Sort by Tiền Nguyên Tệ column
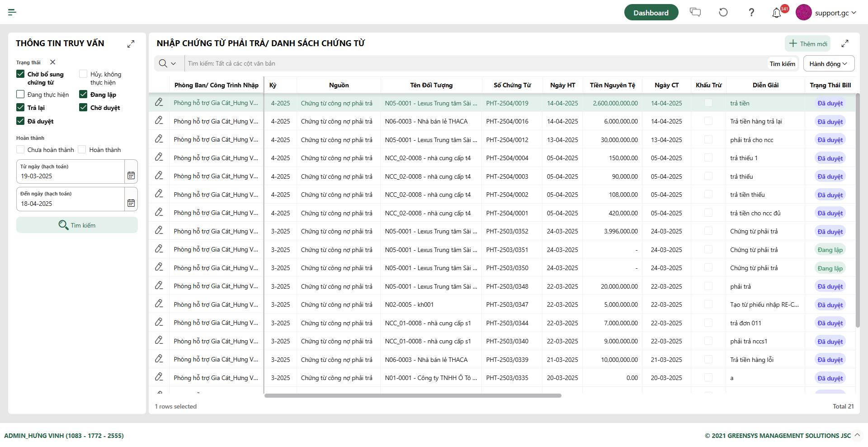 coord(613,85)
